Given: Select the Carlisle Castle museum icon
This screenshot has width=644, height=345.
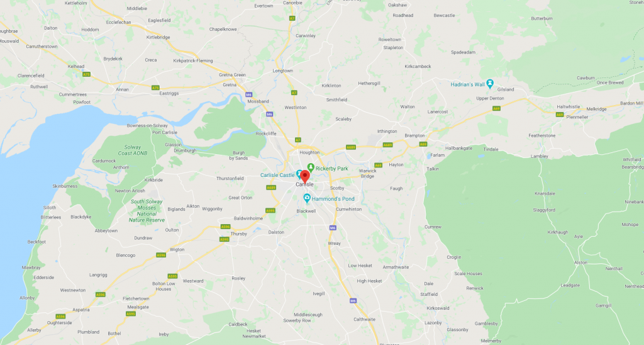Looking at the screenshot, I should pos(299,174).
